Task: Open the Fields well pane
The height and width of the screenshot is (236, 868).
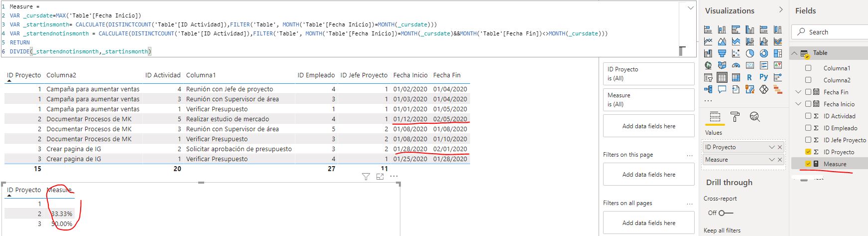Action: coord(715,117)
